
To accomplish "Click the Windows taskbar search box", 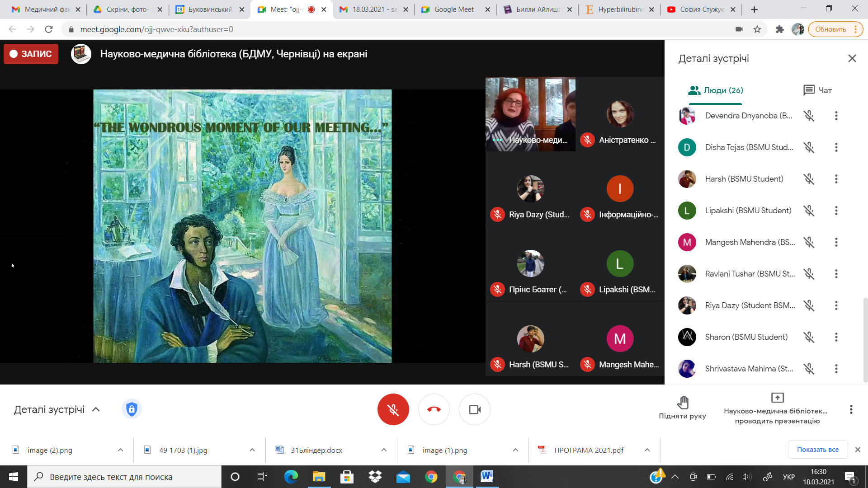I will pyautogui.click(x=124, y=477).
